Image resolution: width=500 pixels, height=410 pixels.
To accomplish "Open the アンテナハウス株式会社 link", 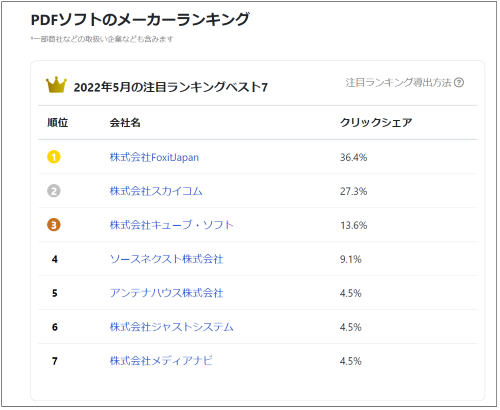I will [x=166, y=293].
